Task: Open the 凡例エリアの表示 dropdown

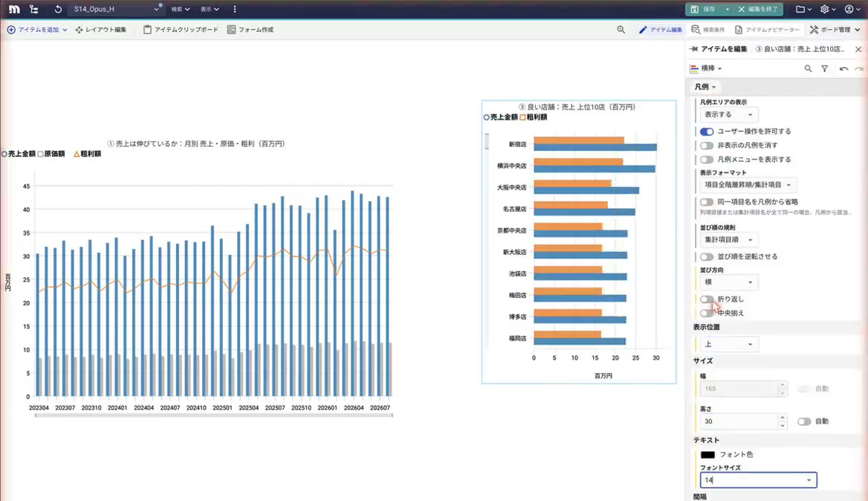Action: 728,114
